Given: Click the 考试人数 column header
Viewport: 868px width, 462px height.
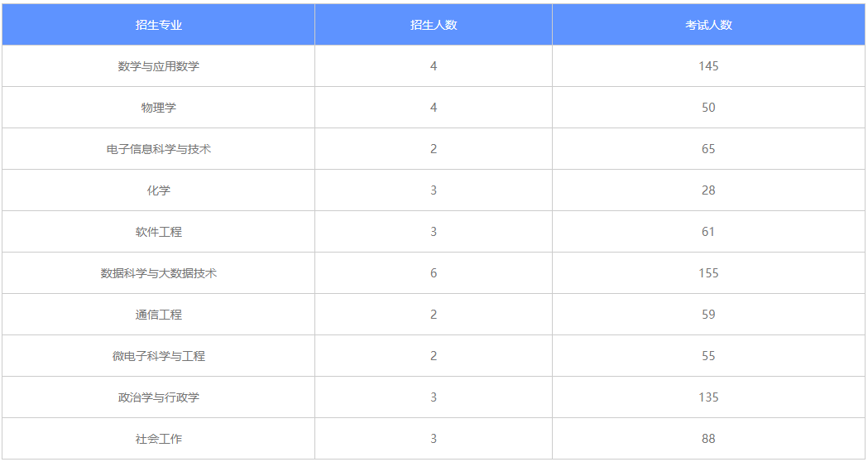Looking at the screenshot, I should [x=708, y=24].
